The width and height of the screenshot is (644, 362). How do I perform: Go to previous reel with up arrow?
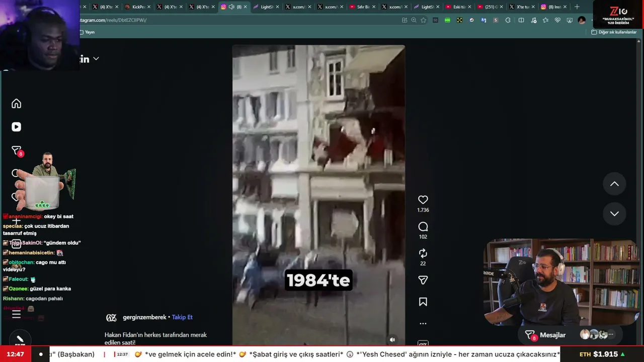tap(614, 184)
